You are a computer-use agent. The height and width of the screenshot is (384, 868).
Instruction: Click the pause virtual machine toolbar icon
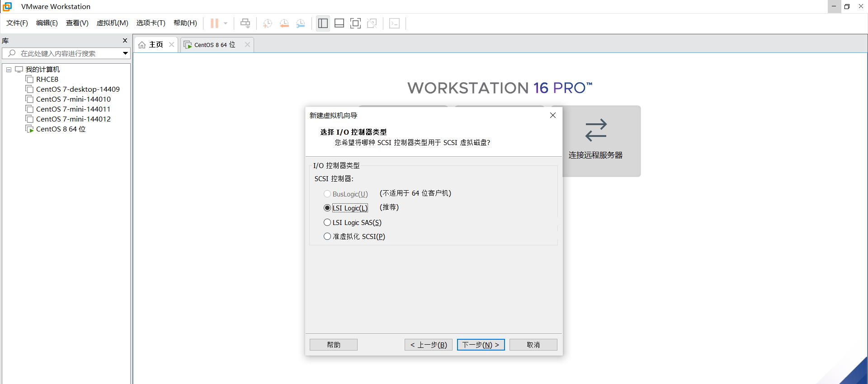214,23
